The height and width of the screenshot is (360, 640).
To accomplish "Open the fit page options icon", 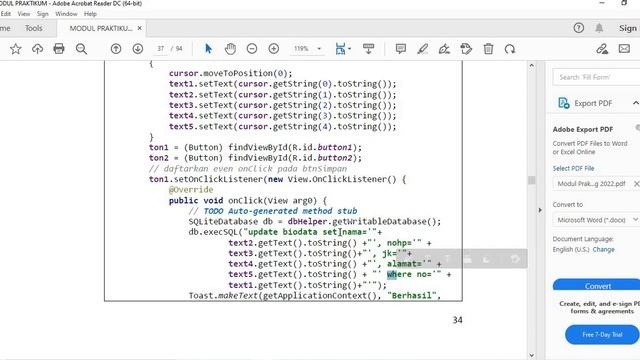I will 342,49.
